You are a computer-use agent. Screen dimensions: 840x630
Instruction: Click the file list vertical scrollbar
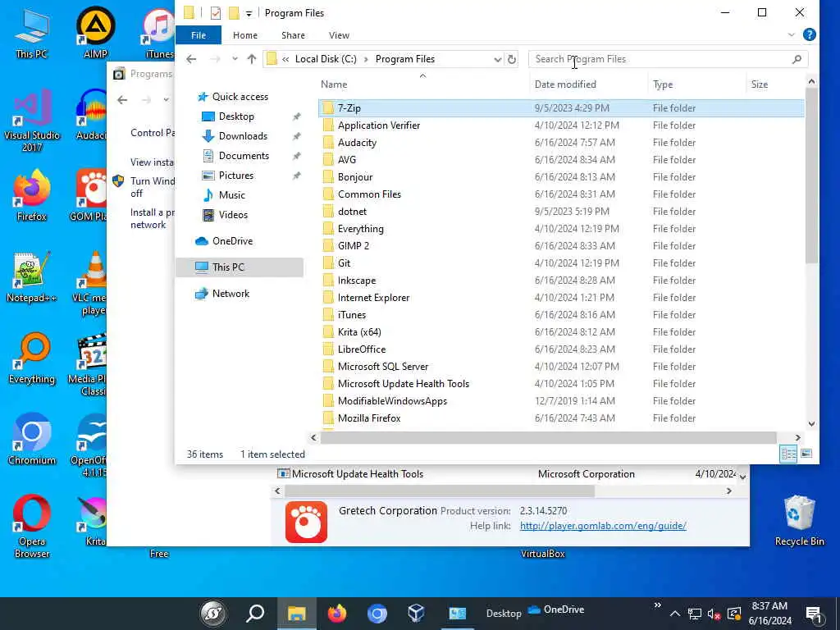click(x=811, y=176)
